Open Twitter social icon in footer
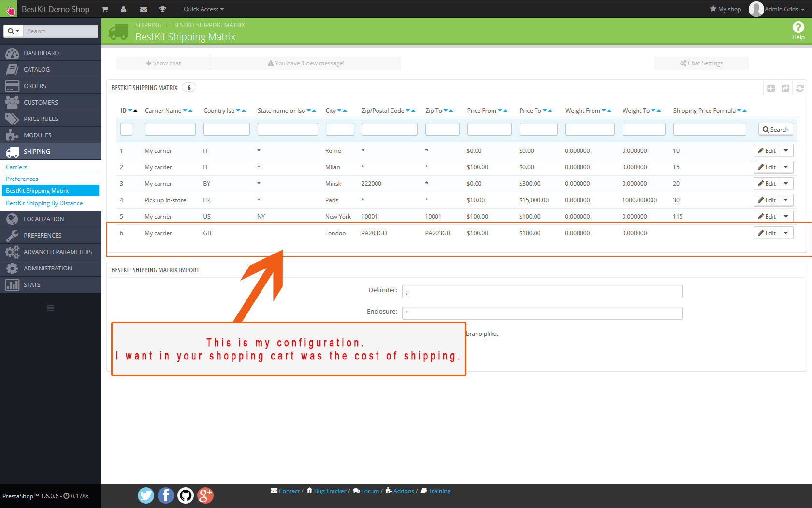The width and height of the screenshot is (812, 508). 146,495
